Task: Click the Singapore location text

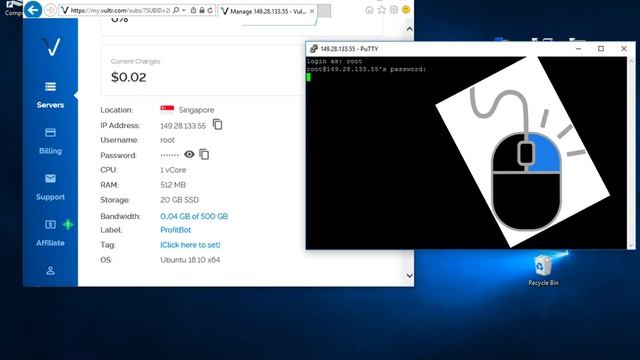Action: tap(196, 110)
